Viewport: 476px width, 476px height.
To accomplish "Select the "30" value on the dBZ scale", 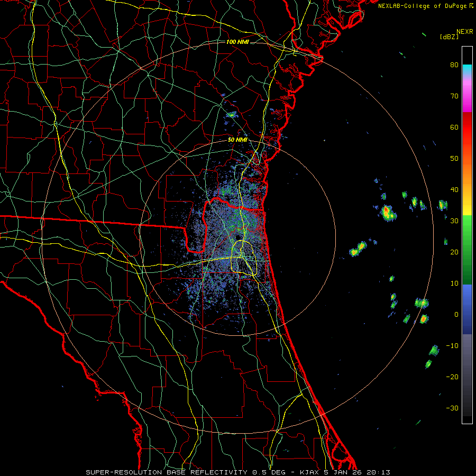I will click(454, 221).
